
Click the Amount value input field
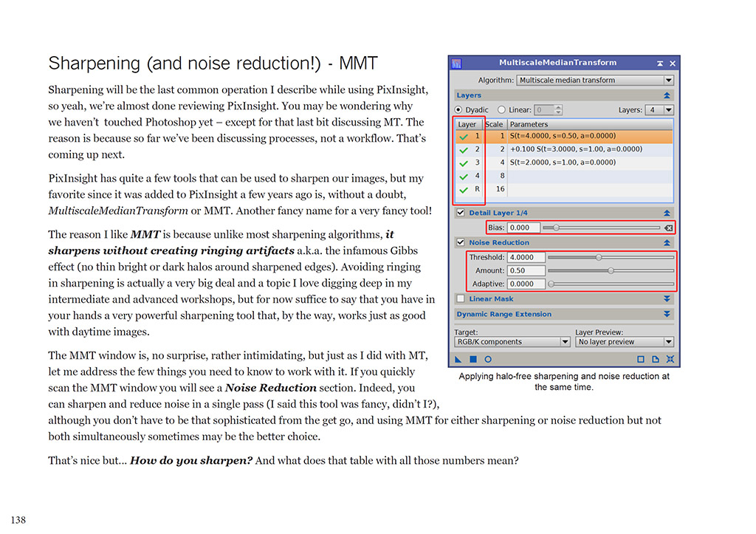pos(526,270)
